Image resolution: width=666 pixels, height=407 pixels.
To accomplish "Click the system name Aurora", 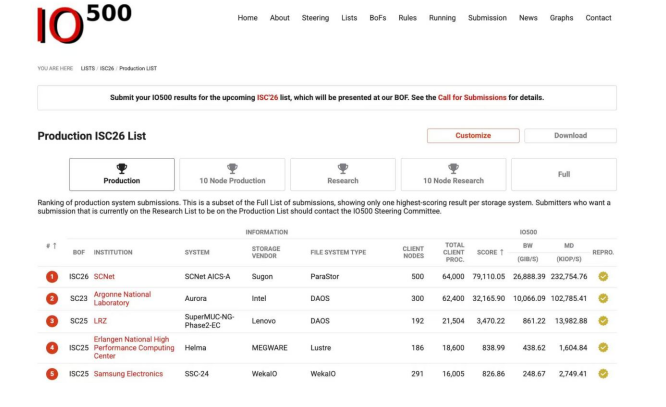I will [195, 299].
